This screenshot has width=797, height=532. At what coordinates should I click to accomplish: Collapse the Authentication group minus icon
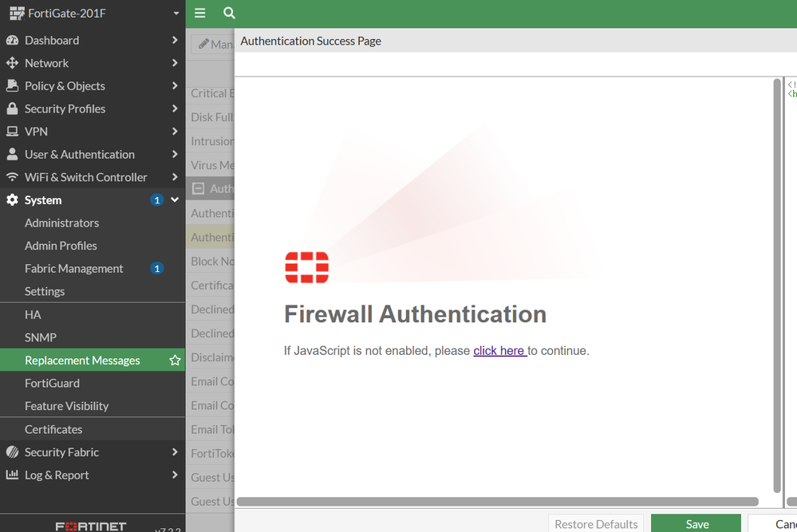tap(198, 188)
